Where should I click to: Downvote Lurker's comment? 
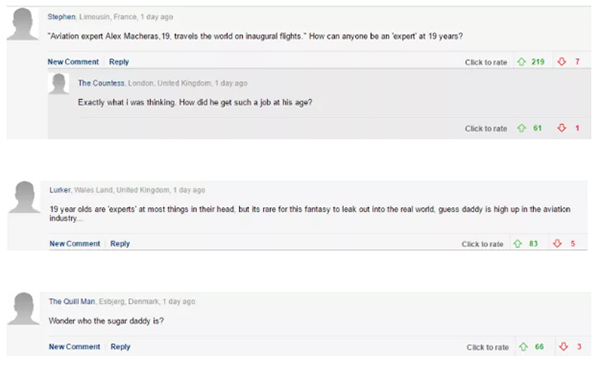[x=557, y=243]
